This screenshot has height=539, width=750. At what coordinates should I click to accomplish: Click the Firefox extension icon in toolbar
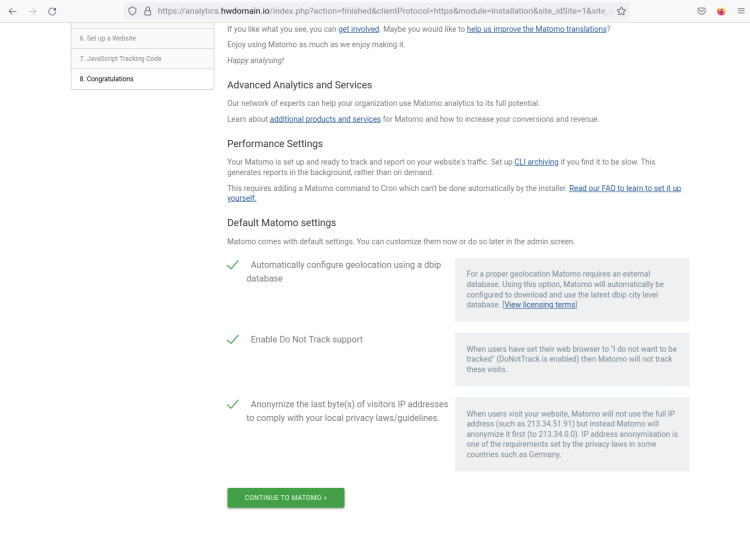pos(721,11)
